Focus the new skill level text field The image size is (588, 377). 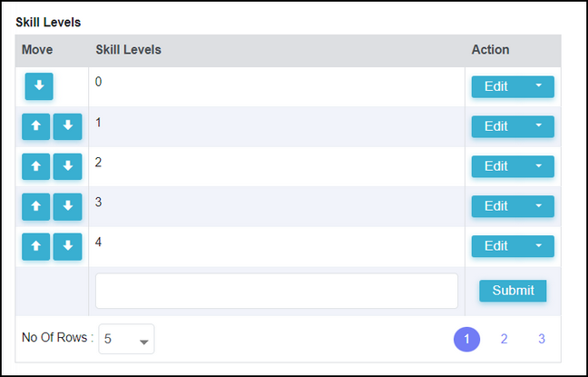(x=277, y=291)
